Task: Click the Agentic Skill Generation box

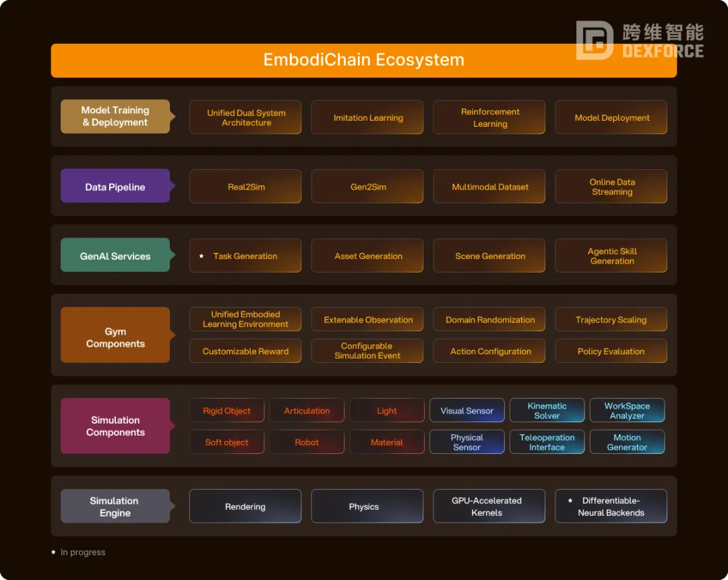Action: 611,256
